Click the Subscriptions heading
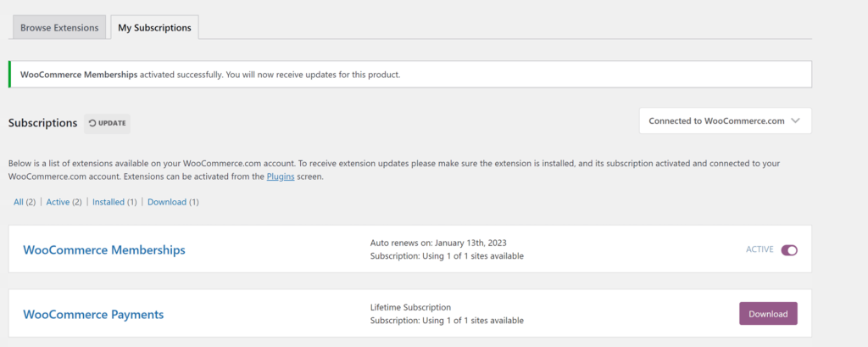 click(42, 123)
